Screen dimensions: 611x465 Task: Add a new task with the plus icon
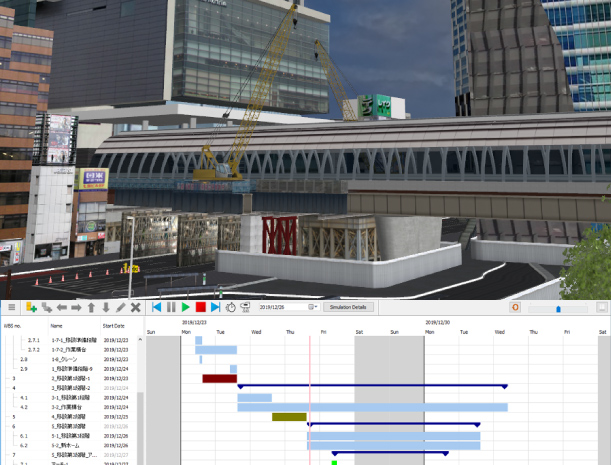[x=32, y=307]
